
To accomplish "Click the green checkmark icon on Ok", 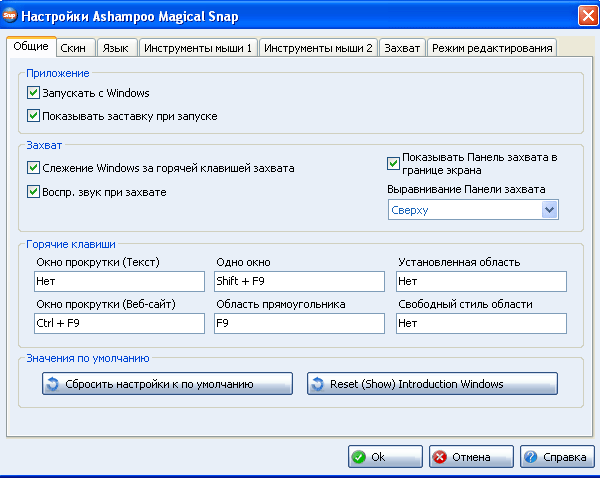I will (x=359, y=457).
